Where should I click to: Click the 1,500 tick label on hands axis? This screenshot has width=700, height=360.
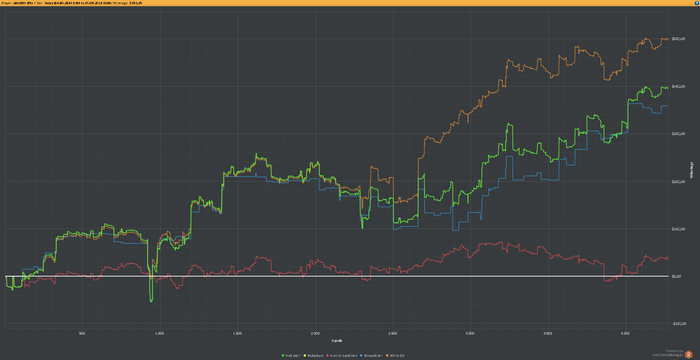pos(237,333)
